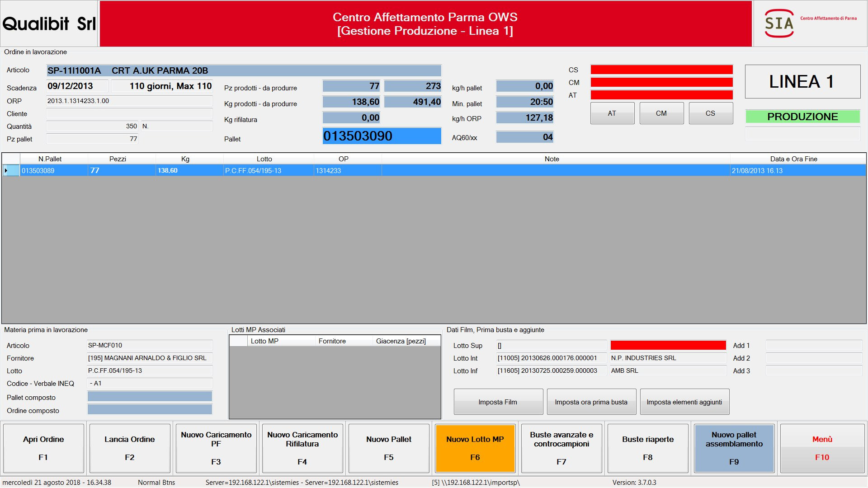The width and height of the screenshot is (868, 488).
Task: Create a Nuovo Pallet with F5
Action: pyautogui.click(x=389, y=448)
